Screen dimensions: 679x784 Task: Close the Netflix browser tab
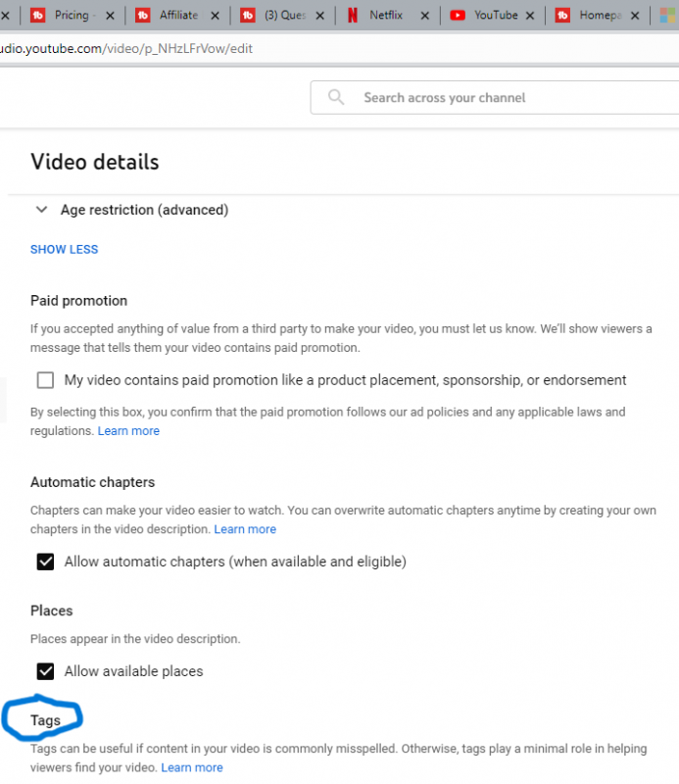click(425, 16)
